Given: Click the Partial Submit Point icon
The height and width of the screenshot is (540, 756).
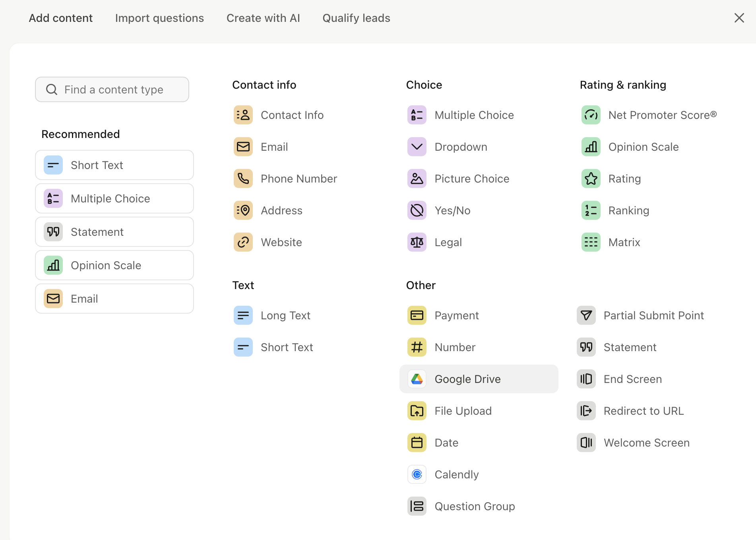Looking at the screenshot, I should 586,315.
